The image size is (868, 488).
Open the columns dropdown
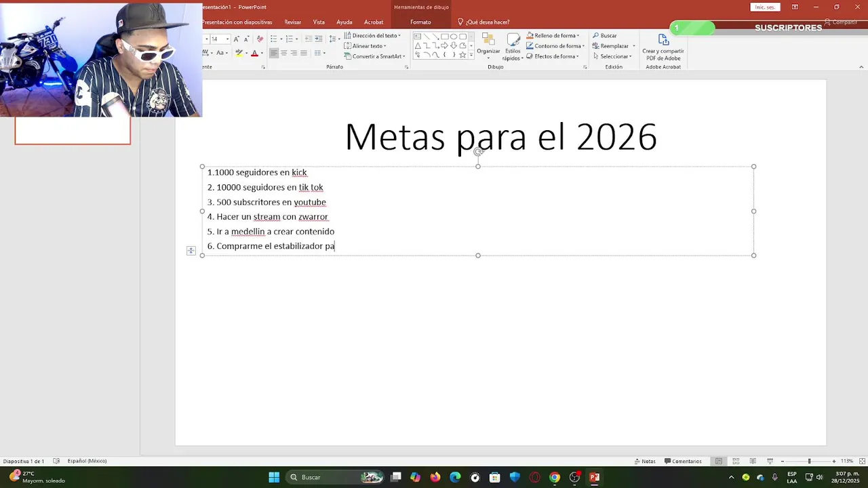pos(319,53)
